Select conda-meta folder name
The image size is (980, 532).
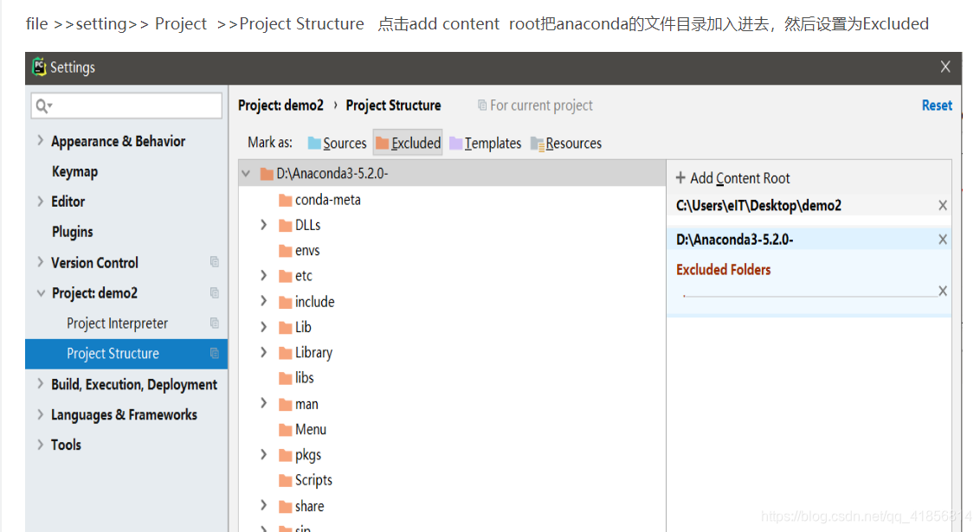pos(328,200)
